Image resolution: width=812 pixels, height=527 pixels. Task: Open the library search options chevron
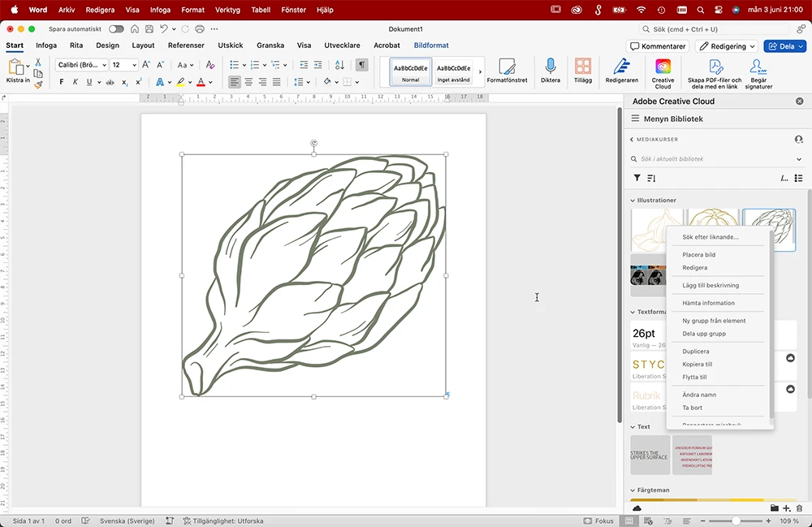click(x=799, y=159)
